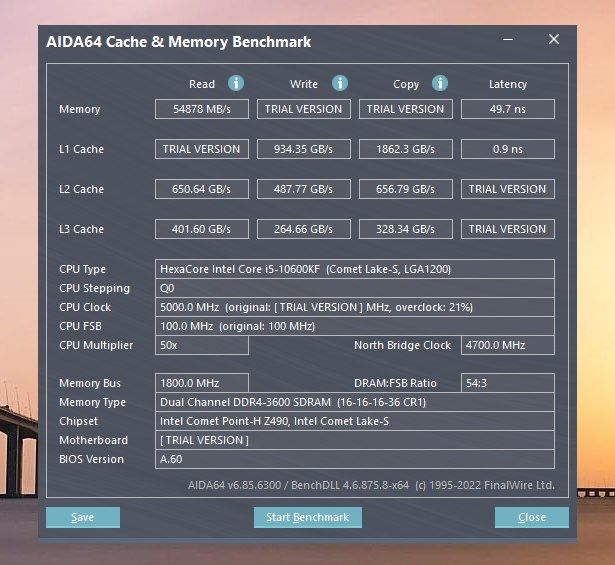Click the L2 Cache row label
The image size is (615, 565).
(81, 189)
